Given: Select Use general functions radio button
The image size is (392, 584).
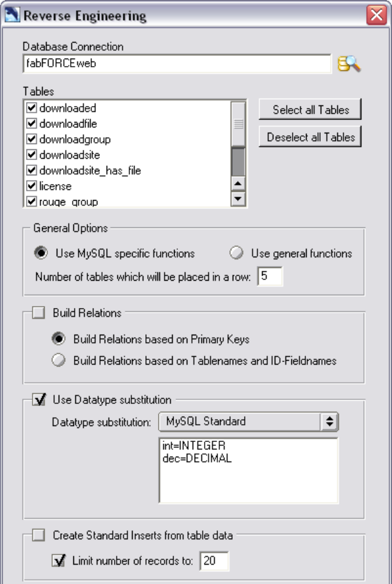Looking at the screenshot, I should tap(236, 253).
